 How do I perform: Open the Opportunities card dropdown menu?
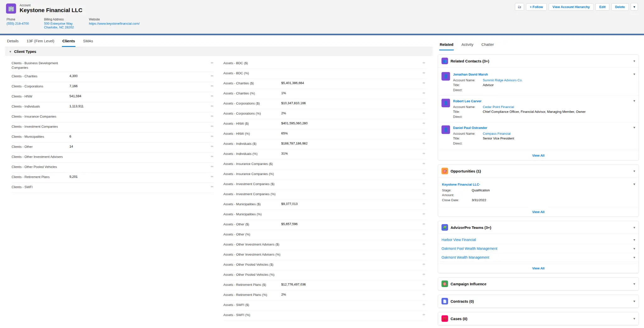pyautogui.click(x=634, y=171)
